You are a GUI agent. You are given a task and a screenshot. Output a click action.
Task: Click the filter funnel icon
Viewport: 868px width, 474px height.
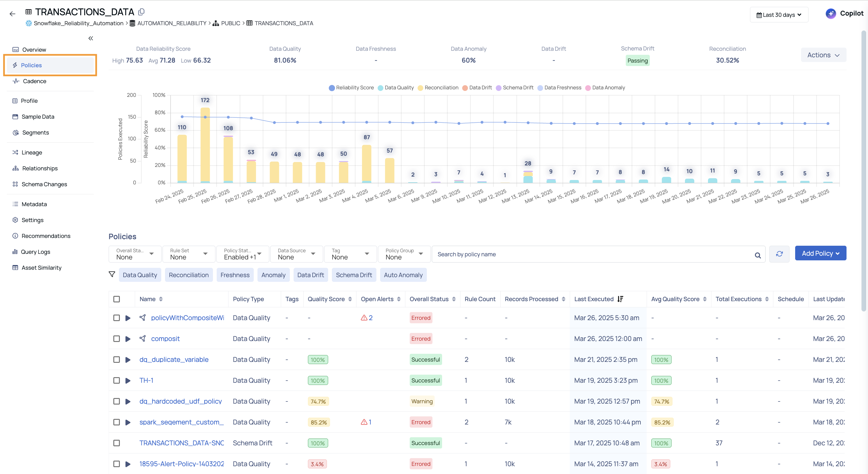click(x=112, y=274)
